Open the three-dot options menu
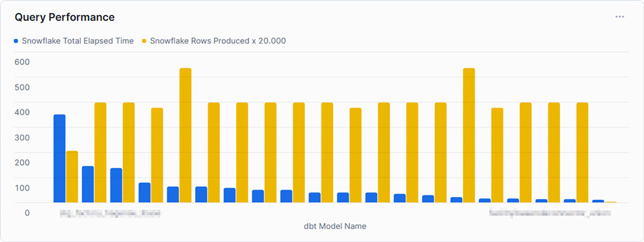This screenshot has height=242, width=644. [x=619, y=17]
